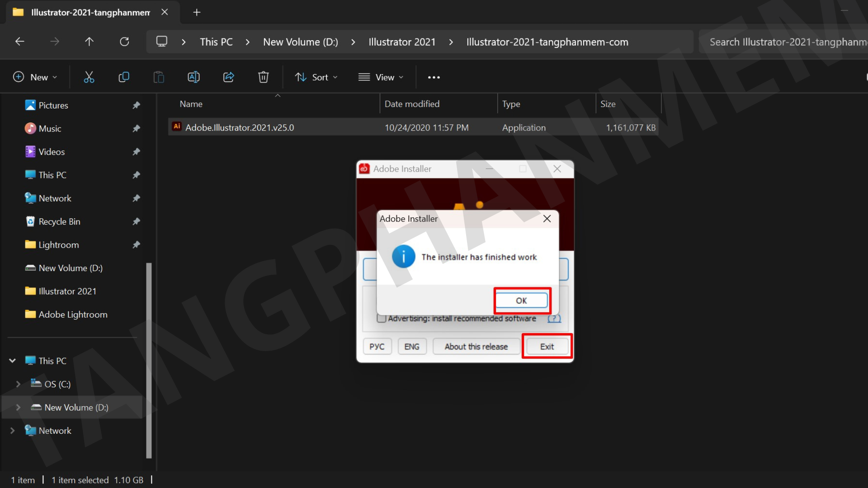
Task: Select the Illustrator-2021-tangphanmem-com breadcrumb
Action: pos(547,42)
